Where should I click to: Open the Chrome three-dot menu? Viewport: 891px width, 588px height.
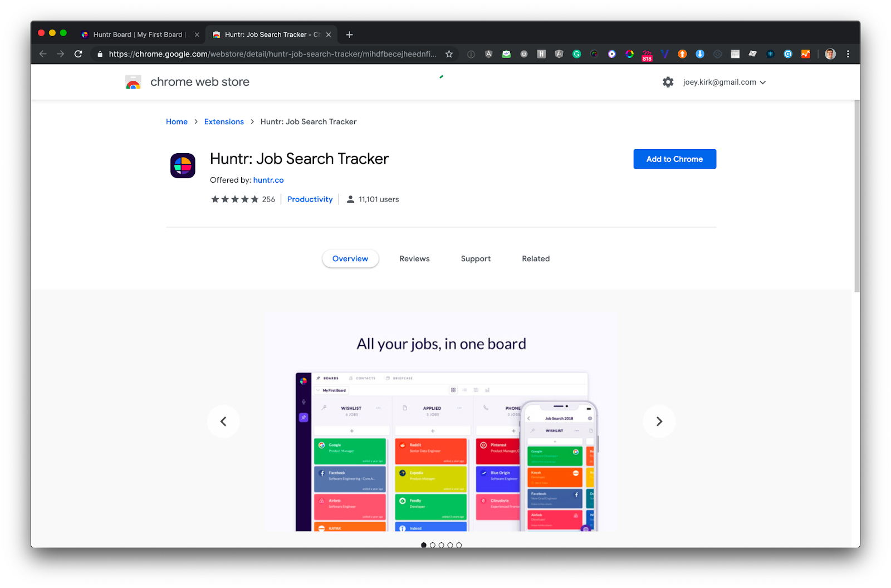(x=848, y=54)
